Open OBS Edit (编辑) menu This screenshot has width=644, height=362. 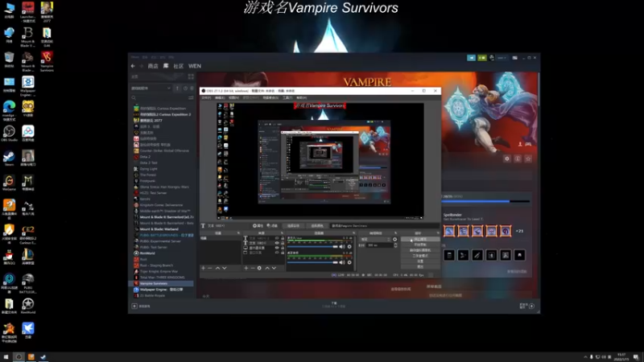tap(220, 97)
